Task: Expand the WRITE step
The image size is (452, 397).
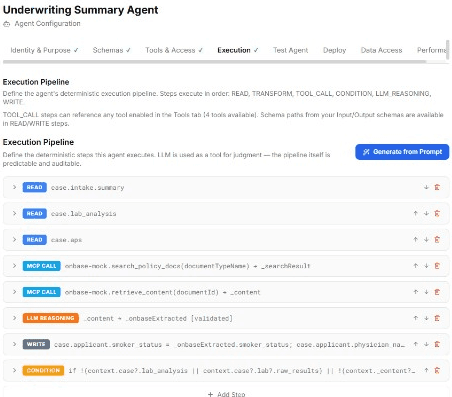Action: [14, 344]
